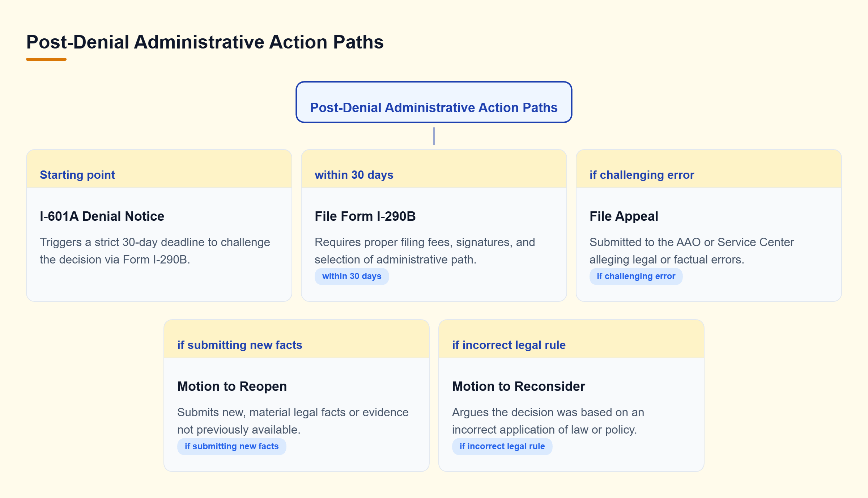Click the connector line below root box
The width and height of the screenshot is (868, 498).
[434, 136]
